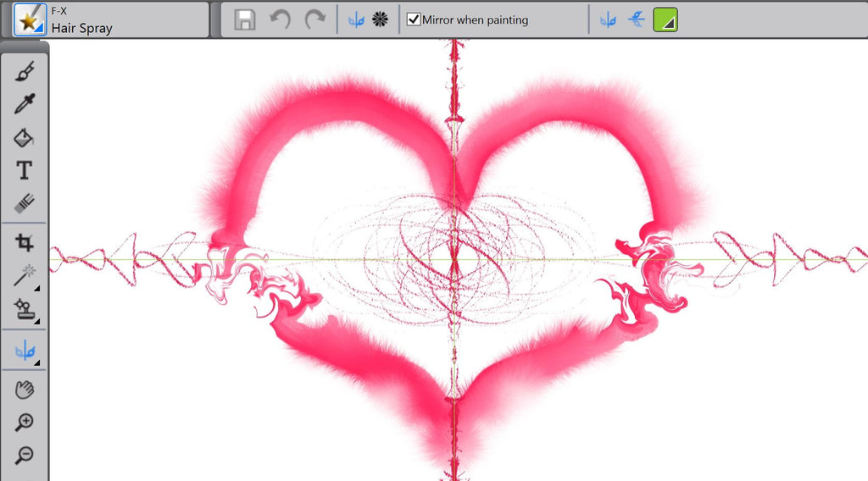Uncheck the Mirror when painting checkbox
Viewport: 868px width, 481px height.
coord(414,19)
